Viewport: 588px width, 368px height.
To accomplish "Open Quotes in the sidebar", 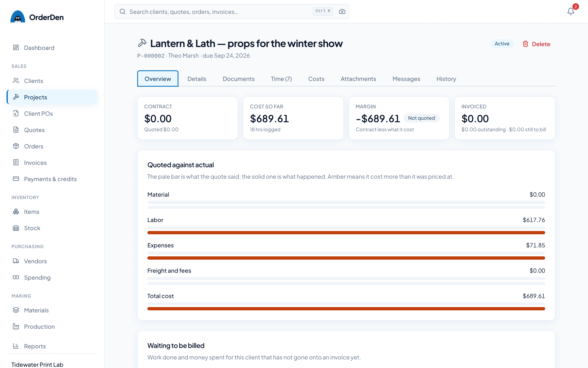I will point(52,130).
